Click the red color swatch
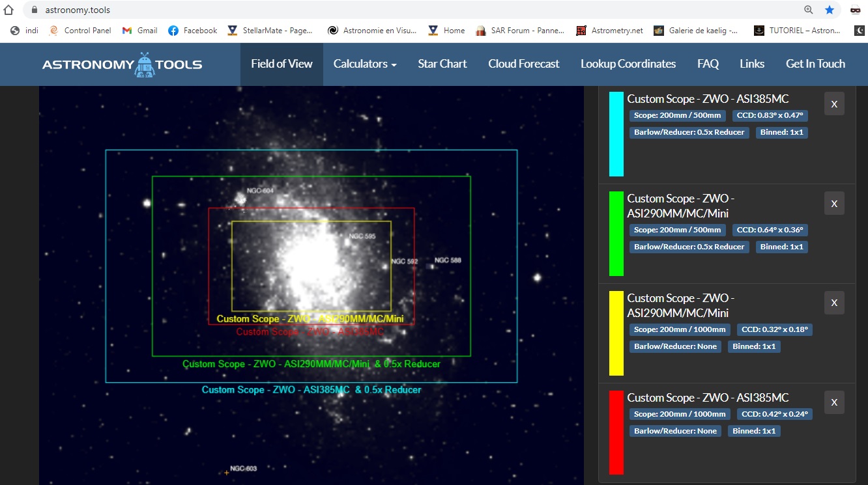This screenshot has width=868, height=485. (x=616, y=433)
